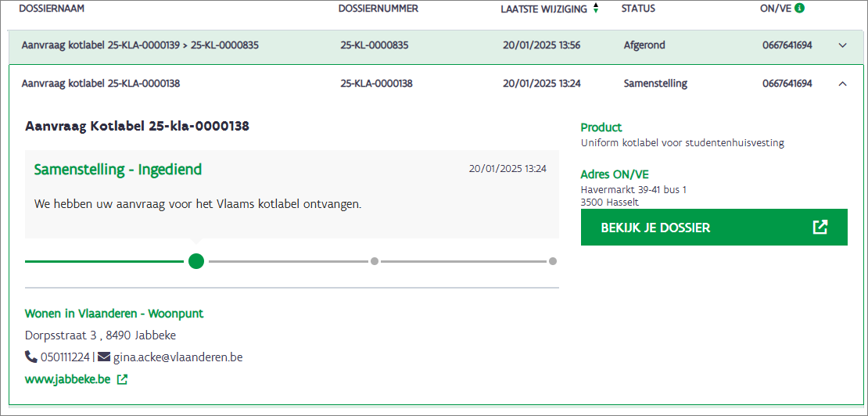Click the Wonen in Vlaanderen - Woonpunt heading

pyautogui.click(x=114, y=314)
